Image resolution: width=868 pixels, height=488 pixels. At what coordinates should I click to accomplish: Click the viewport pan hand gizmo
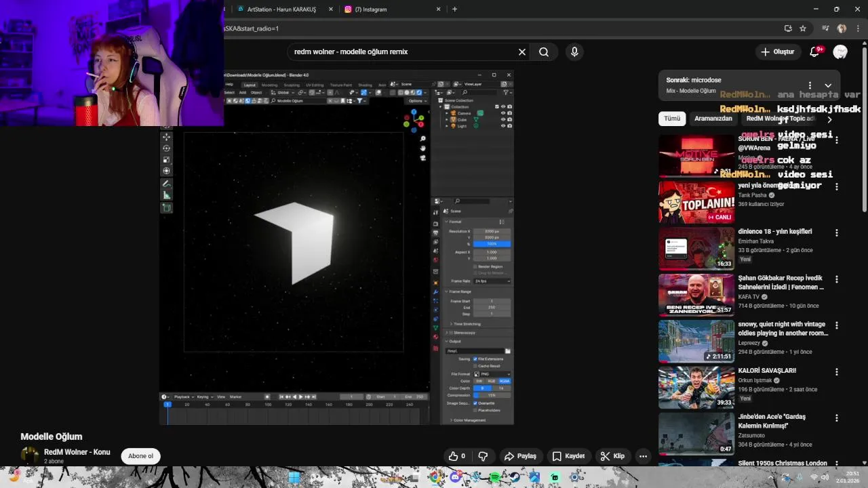tap(422, 148)
